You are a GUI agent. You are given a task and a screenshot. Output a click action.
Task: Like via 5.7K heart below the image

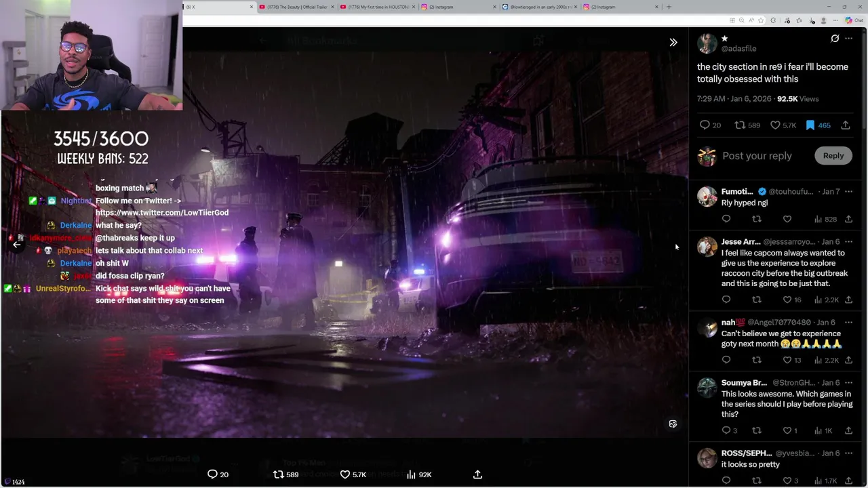[353, 474]
